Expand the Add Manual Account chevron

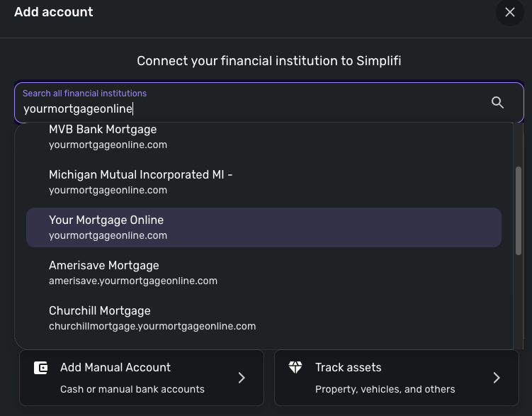pos(242,378)
